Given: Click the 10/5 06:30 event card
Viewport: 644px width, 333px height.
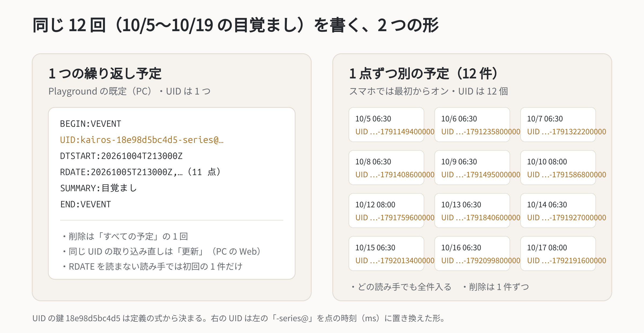Looking at the screenshot, I should coord(386,125).
